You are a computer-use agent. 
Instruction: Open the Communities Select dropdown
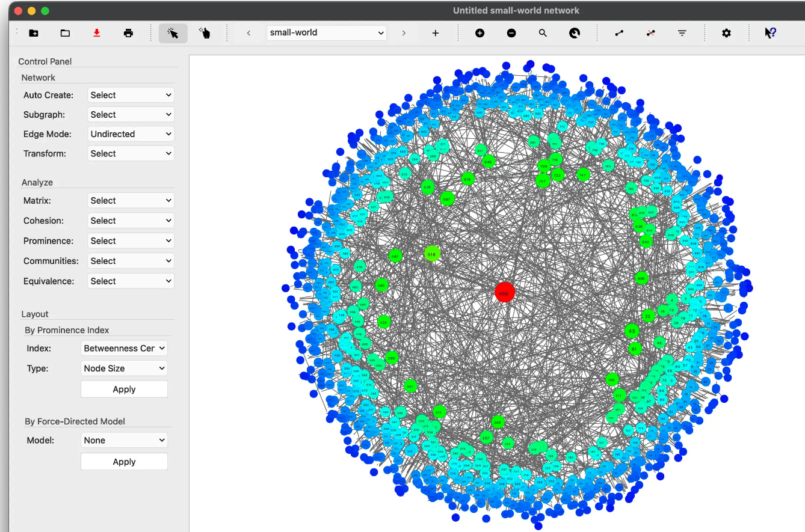(131, 260)
